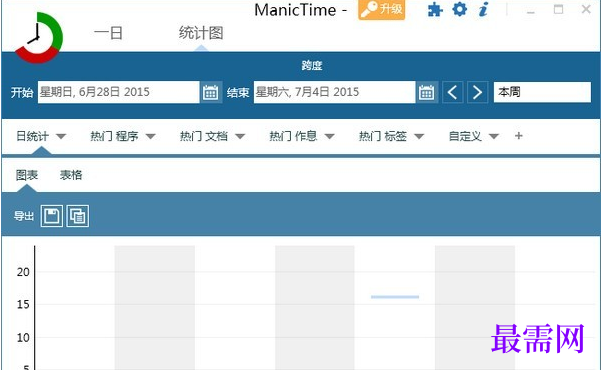The width and height of the screenshot is (603, 370).
Task: Select the 热门 标签 tab
Action: 383,136
